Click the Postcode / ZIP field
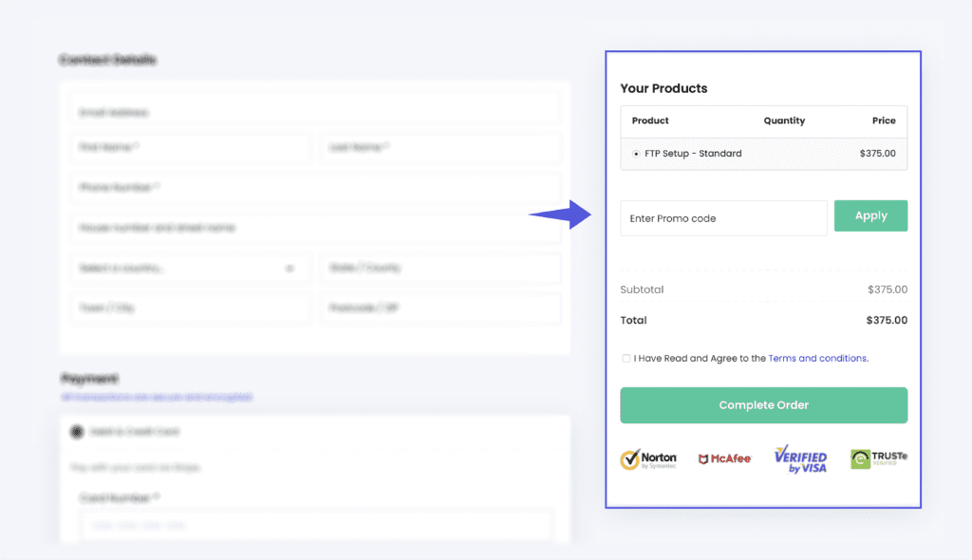The height and width of the screenshot is (560, 972). tap(439, 308)
